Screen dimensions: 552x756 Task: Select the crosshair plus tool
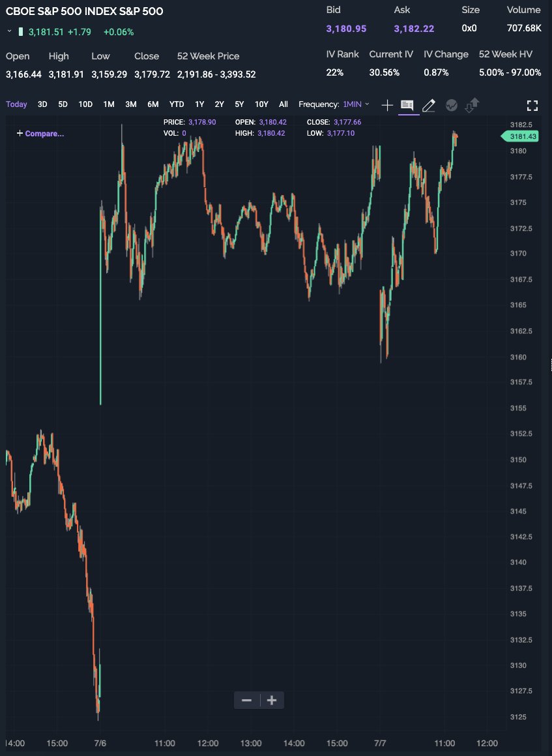[x=387, y=105]
